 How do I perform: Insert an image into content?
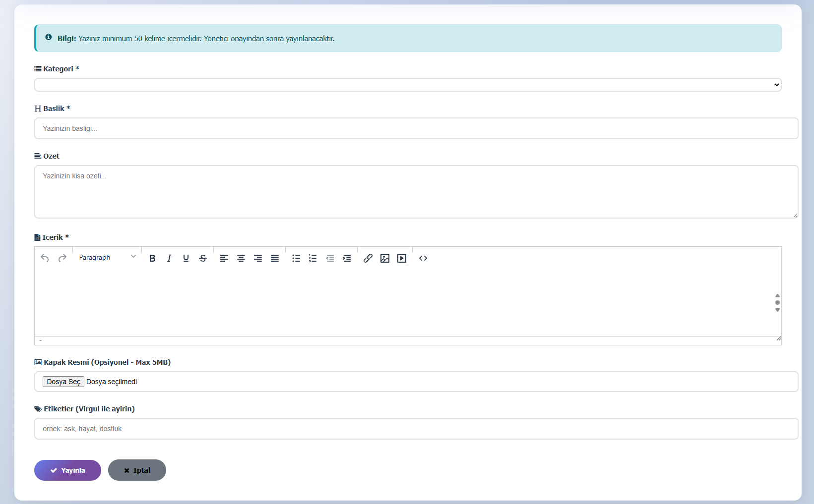point(385,258)
